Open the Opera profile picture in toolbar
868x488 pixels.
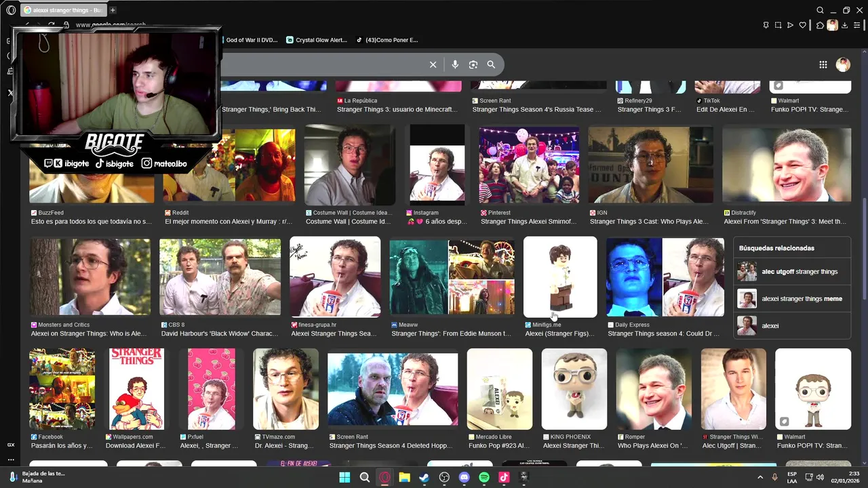tap(832, 25)
